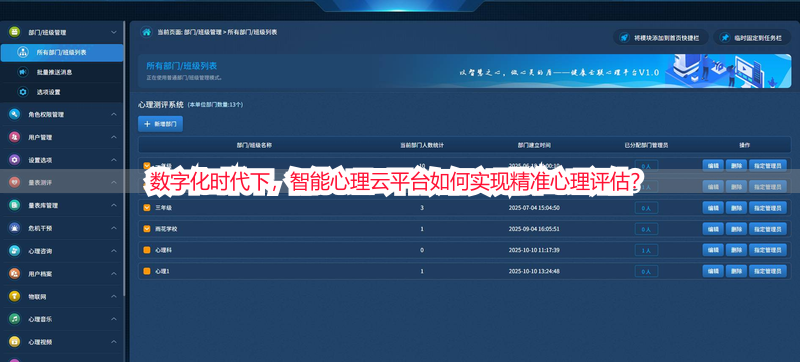Click the date 2025-07-04 15:04:50
The height and width of the screenshot is (362, 800).
click(534, 208)
